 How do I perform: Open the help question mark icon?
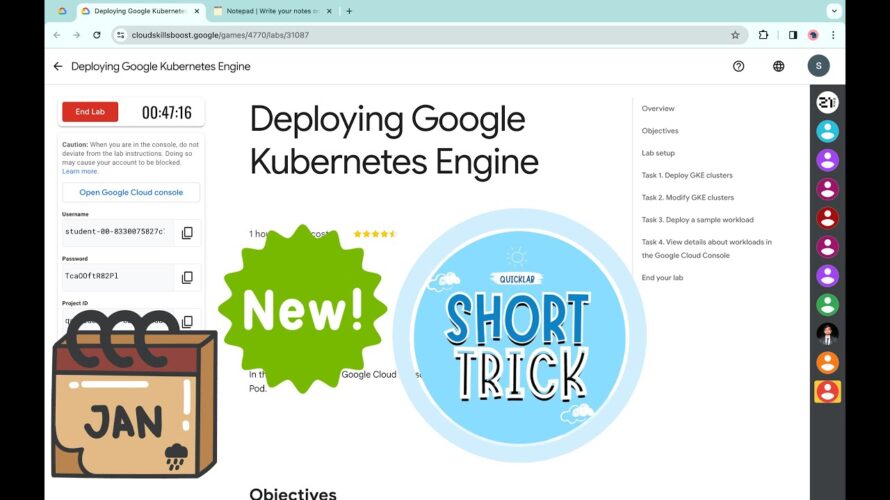point(738,66)
